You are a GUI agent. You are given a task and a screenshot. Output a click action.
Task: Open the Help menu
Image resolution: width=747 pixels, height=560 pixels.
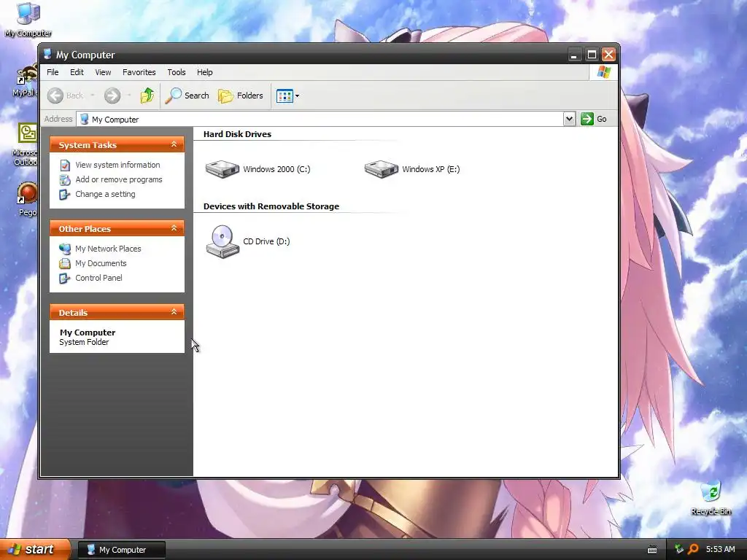click(205, 72)
